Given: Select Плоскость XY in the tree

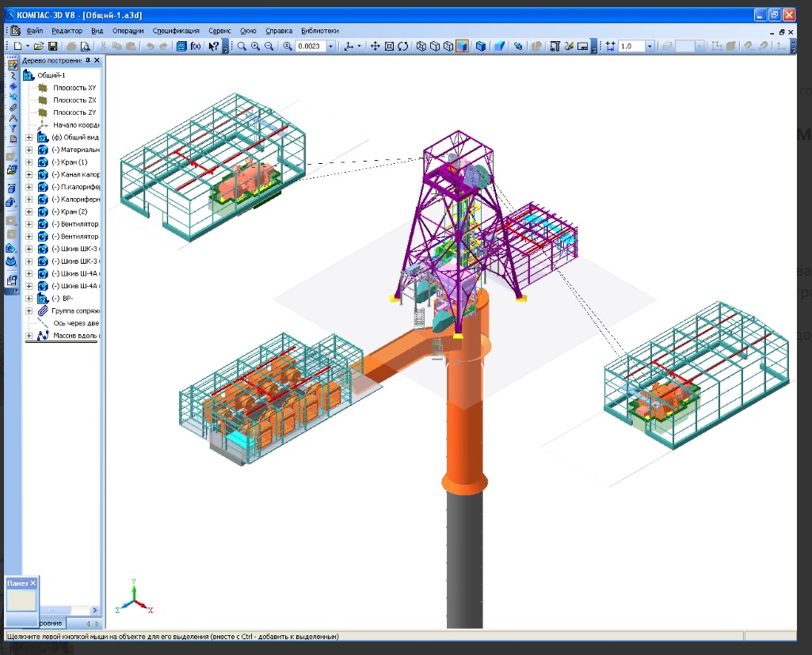Looking at the screenshot, I should click(x=74, y=88).
